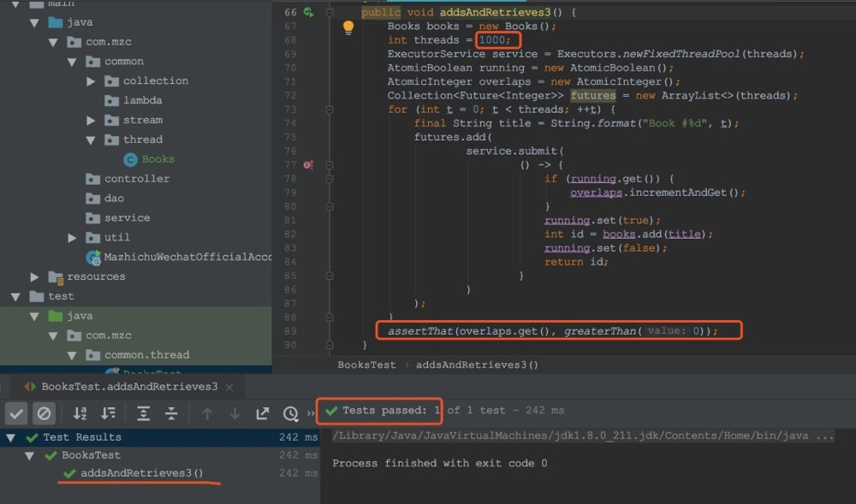Select the dao package folder

[114, 199]
